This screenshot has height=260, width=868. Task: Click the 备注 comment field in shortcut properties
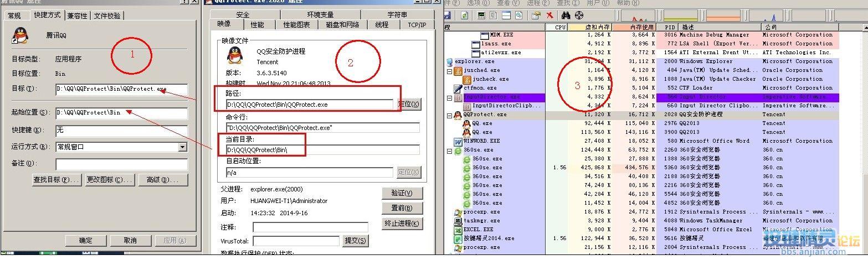(x=121, y=164)
